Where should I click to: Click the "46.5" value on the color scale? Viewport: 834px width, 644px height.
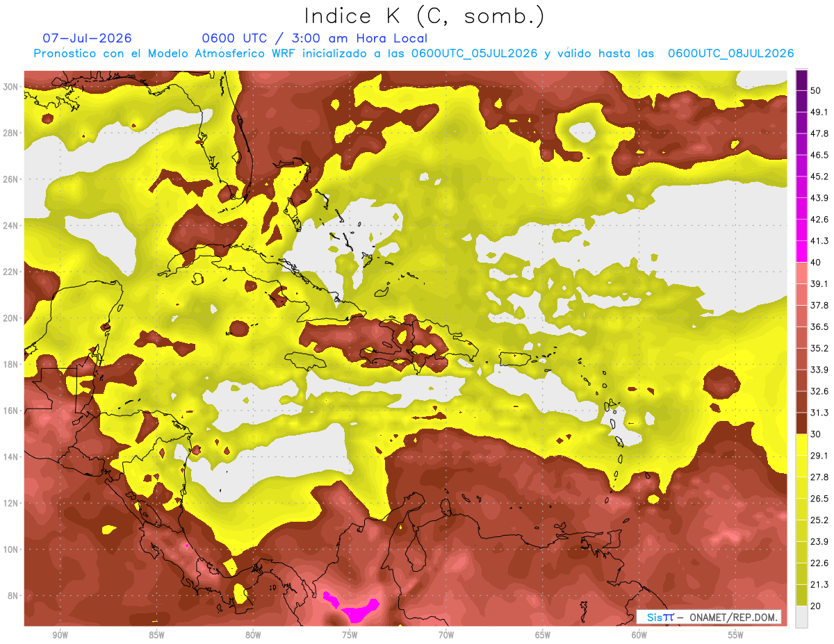(819, 155)
